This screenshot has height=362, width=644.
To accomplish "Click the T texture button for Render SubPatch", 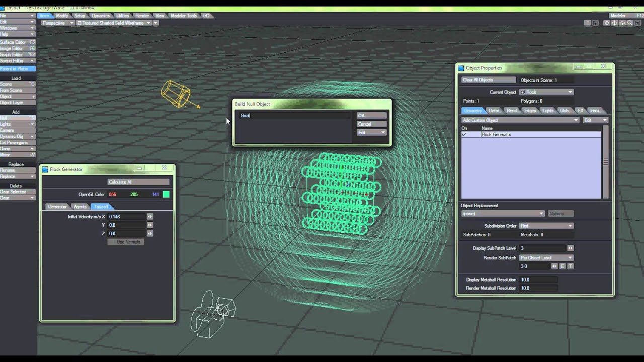I will 570,266.
